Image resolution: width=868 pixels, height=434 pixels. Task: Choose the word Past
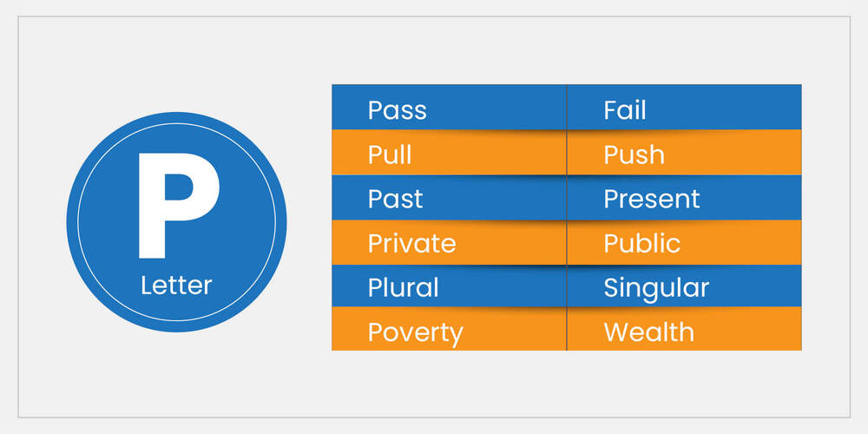395,199
